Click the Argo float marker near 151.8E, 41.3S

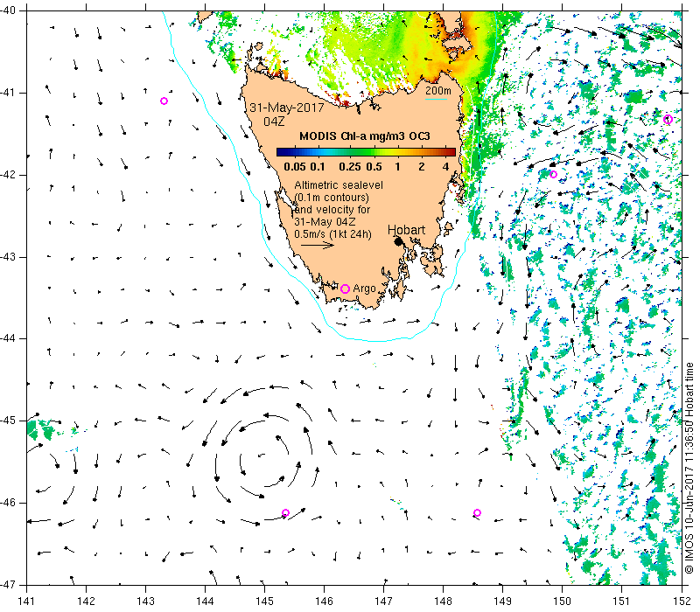point(668,119)
